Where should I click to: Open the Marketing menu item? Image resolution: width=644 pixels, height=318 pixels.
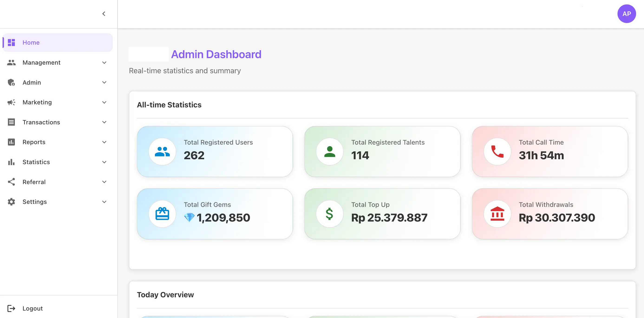click(58, 102)
